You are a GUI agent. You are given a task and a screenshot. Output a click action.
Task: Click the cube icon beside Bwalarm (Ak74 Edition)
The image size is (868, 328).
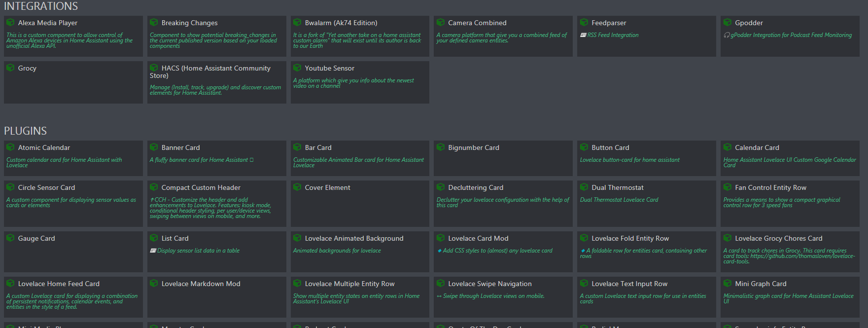[x=297, y=22]
